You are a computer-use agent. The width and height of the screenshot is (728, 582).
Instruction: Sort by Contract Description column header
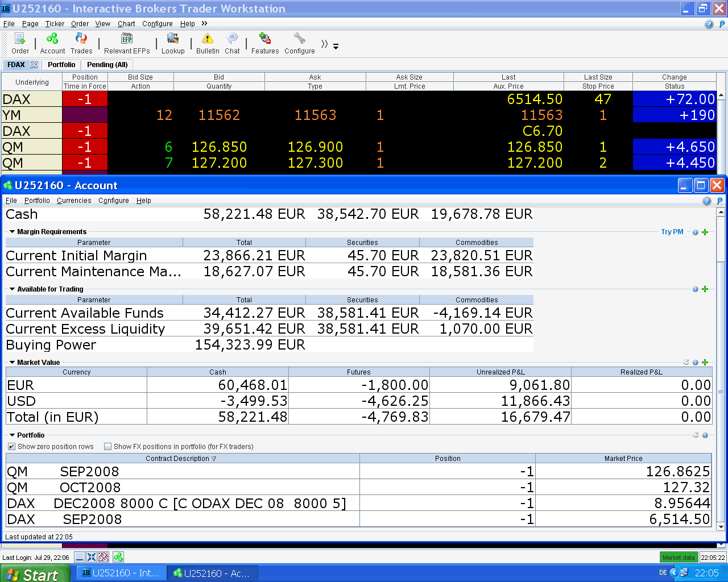[x=183, y=459]
